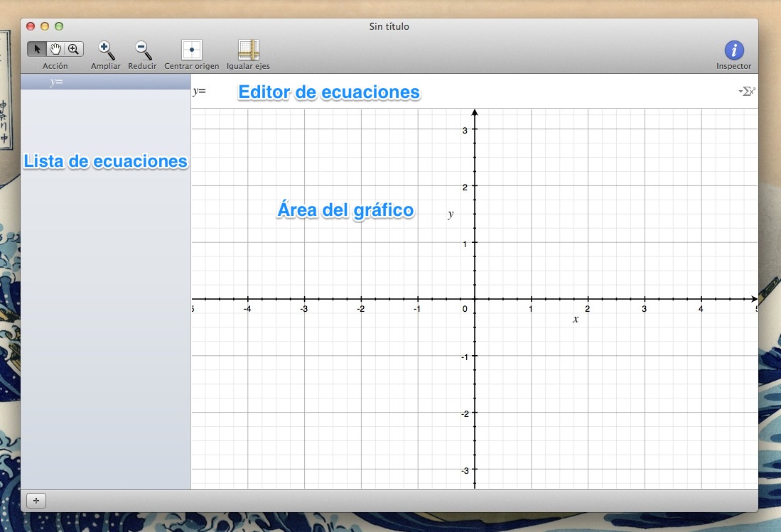
Task: Click the Reducir zoom-out icon
Action: 141,49
